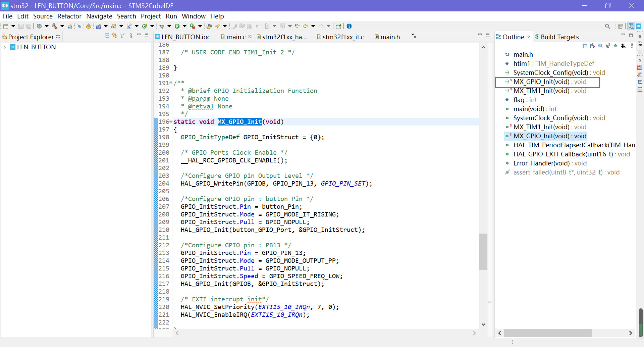Collapse the comment fold at line 191
Viewport: 644px width, 347px height.
pos(171,83)
